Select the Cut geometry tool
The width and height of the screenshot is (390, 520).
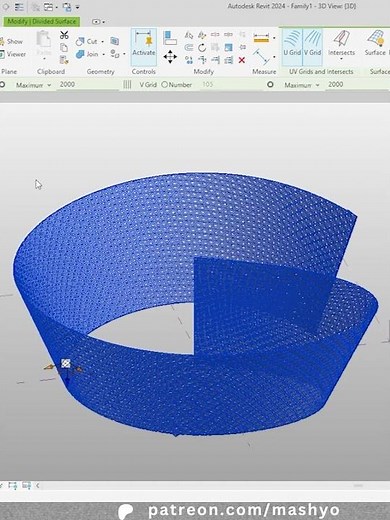86,41
